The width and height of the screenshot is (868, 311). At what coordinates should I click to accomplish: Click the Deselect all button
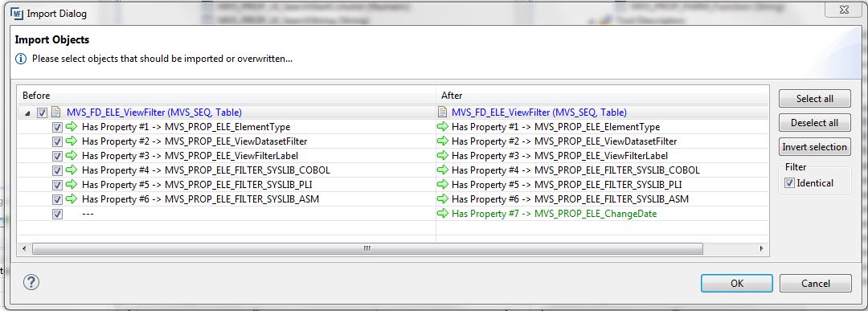(815, 123)
